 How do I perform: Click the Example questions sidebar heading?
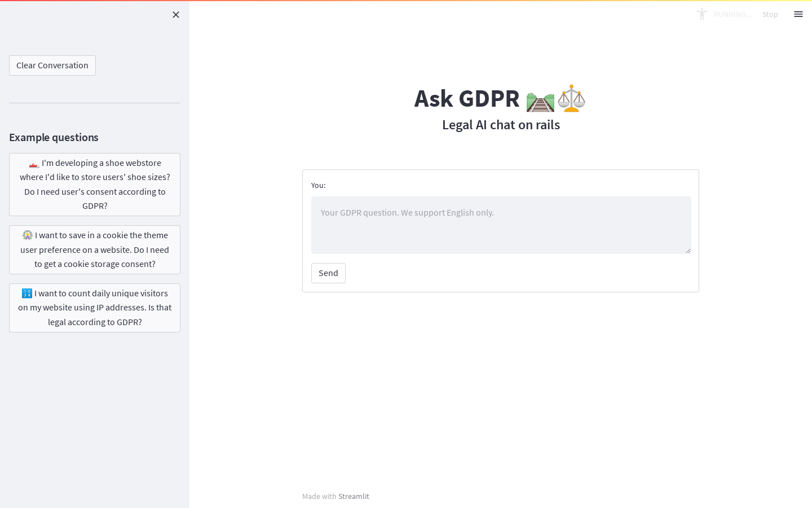tap(54, 137)
